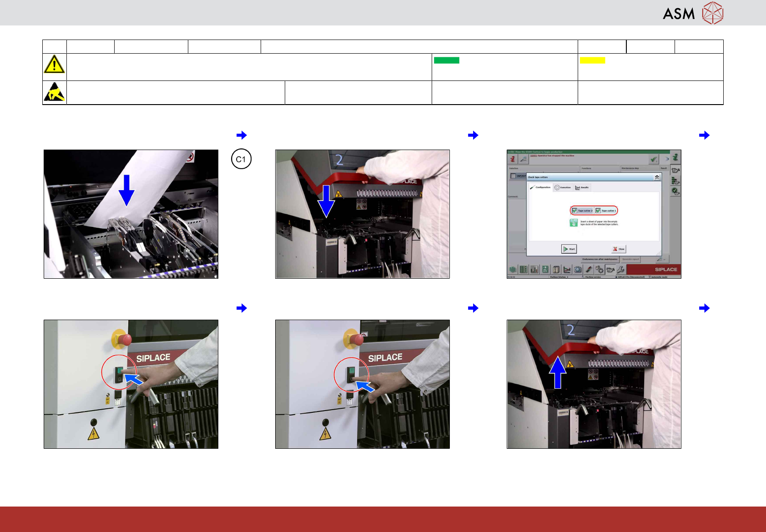
Task: Click the green color swatch in table
Action: pyautogui.click(x=447, y=60)
